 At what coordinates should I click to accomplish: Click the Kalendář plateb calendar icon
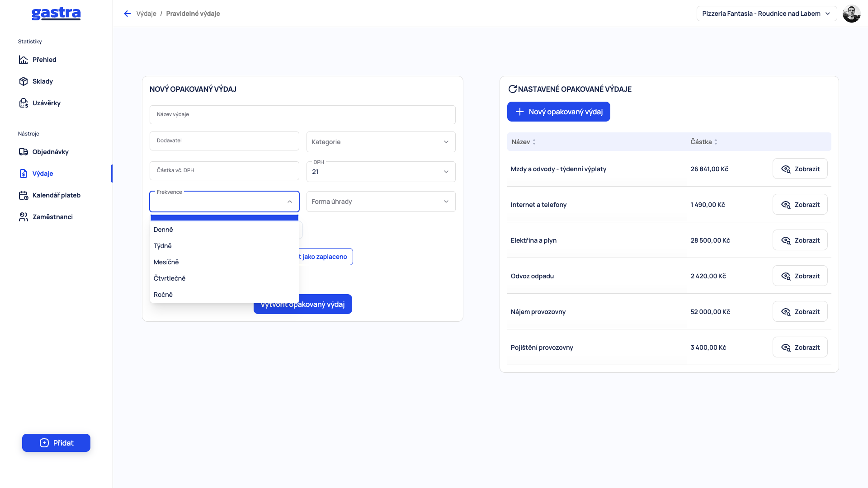pyautogui.click(x=24, y=195)
